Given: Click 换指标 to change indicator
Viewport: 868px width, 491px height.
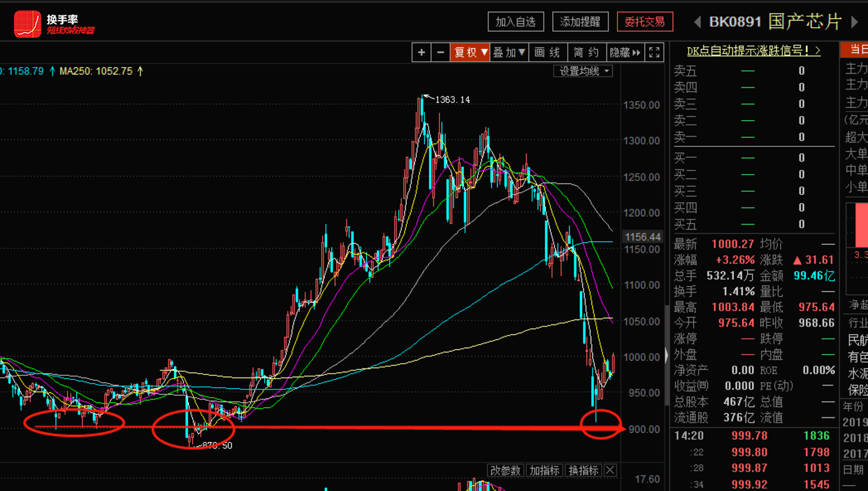Looking at the screenshot, I should coord(583,470).
